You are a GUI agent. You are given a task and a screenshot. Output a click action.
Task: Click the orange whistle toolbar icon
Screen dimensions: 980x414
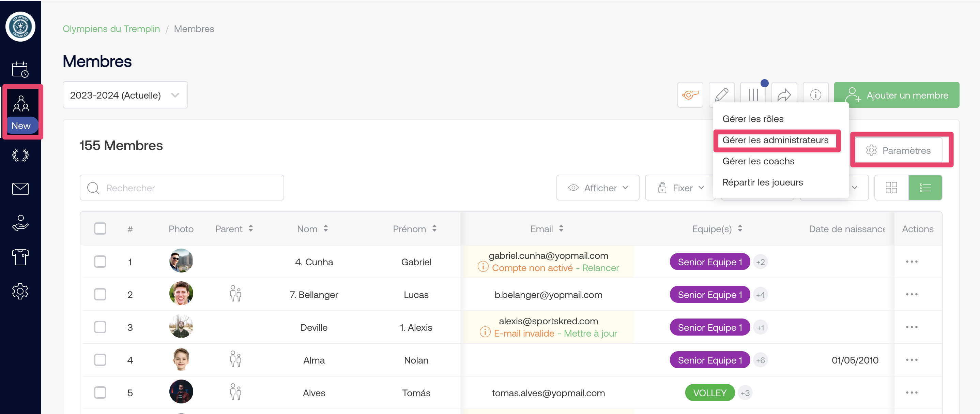click(690, 95)
